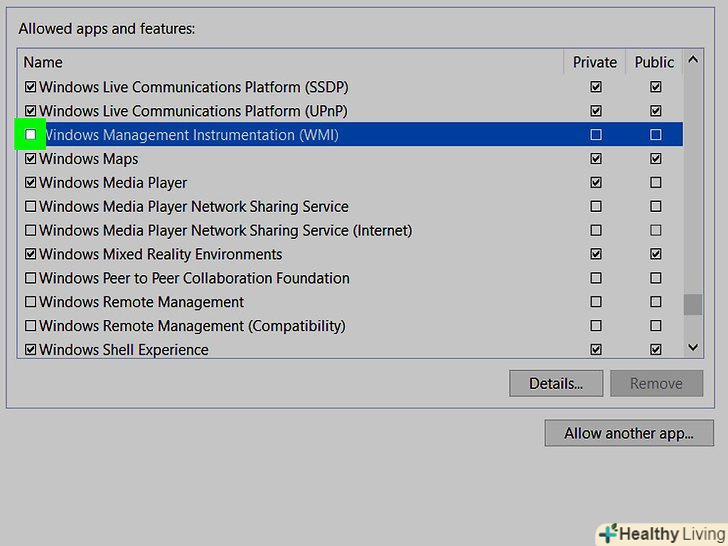This screenshot has height=546, width=728.
Task: Check Private for Windows Peer to Peer Collaboration Foundation
Action: coord(596,278)
